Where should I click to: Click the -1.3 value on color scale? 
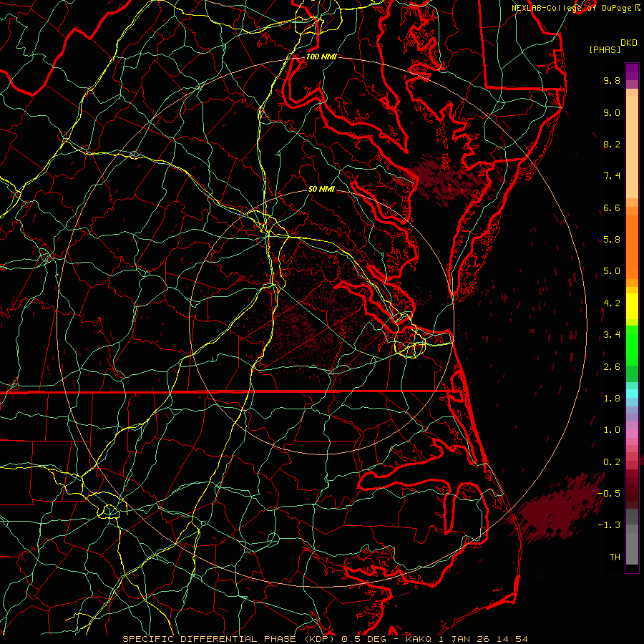pos(609,525)
